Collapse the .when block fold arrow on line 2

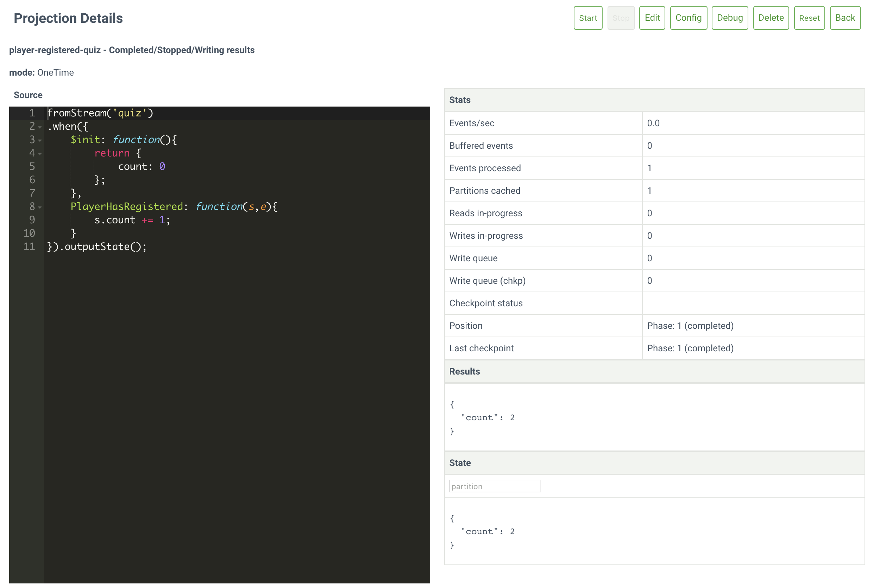(x=40, y=127)
